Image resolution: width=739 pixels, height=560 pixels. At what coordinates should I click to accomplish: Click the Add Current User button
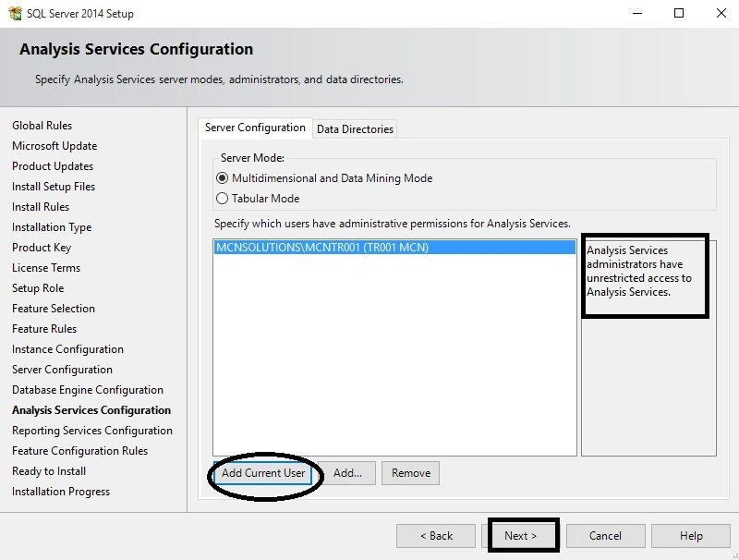pos(263,473)
